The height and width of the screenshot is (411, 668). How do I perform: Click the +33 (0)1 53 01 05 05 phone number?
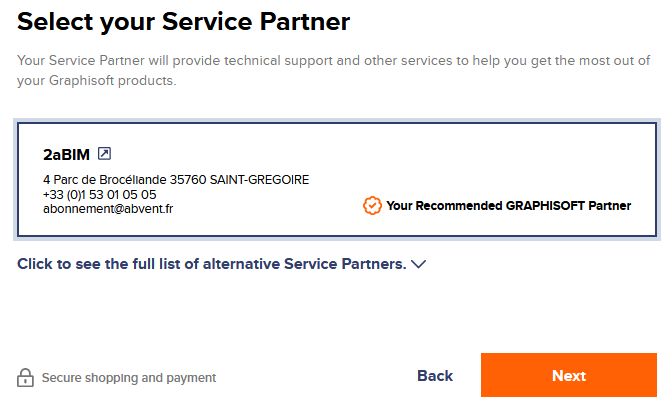[x=100, y=195]
